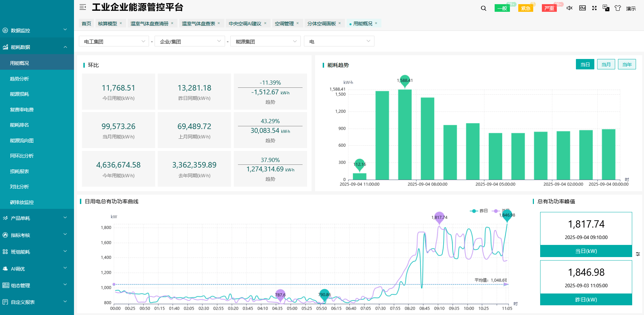This screenshot has height=315, width=644.
Task: Enter fullscreen with the expand icon
Action: [x=594, y=8]
